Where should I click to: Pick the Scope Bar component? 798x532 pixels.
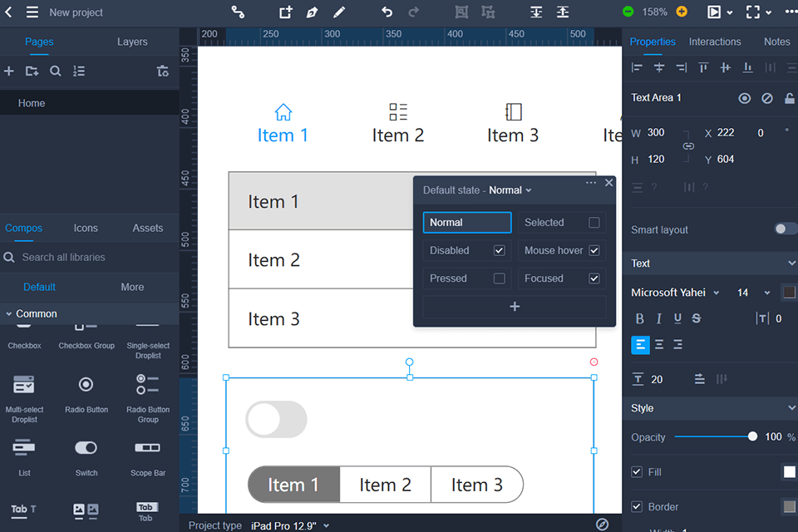coord(148,456)
